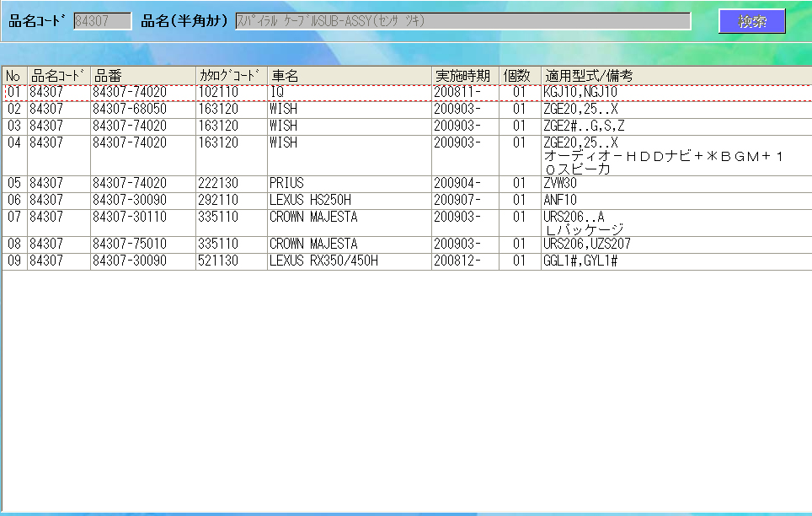Click catalog code 222130
The width and height of the screenshot is (812, 516).
pyautogui.click(x=232, y=184)
